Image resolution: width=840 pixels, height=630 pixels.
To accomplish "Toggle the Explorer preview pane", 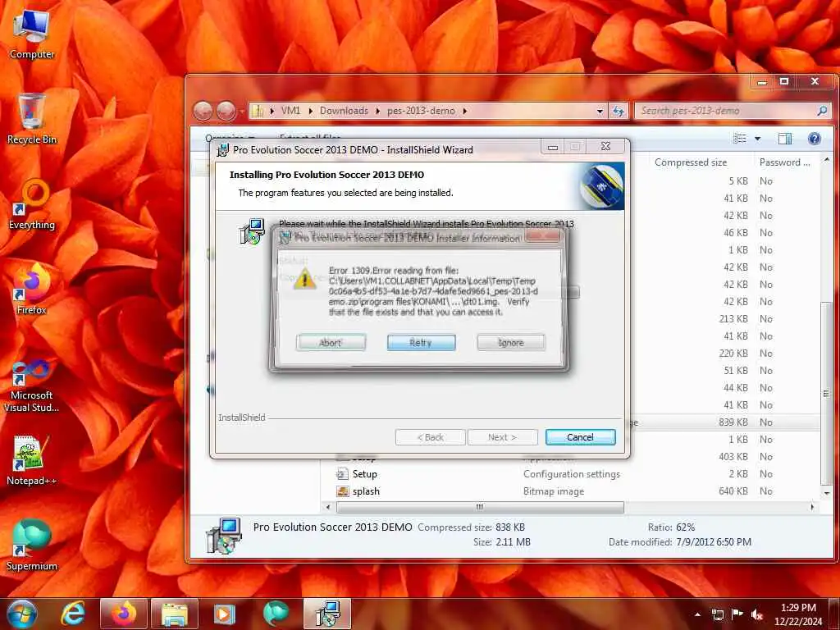I will pos(785,139).
